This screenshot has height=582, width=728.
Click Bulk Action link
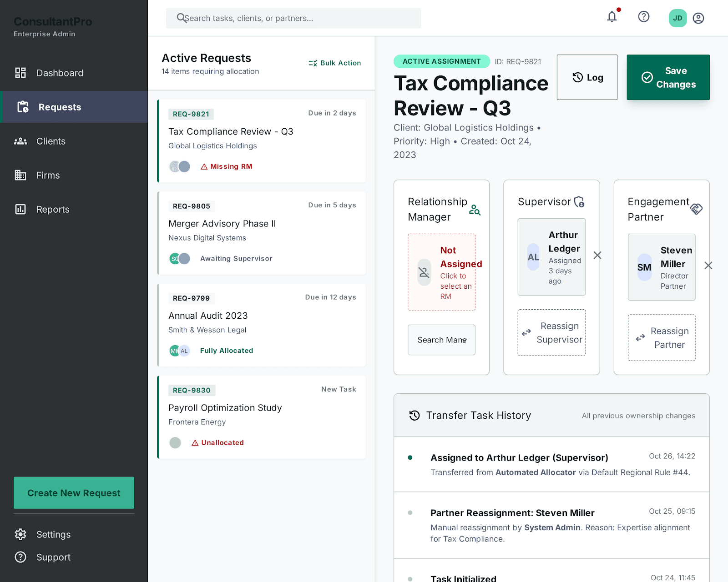click(x=335, y=63)
